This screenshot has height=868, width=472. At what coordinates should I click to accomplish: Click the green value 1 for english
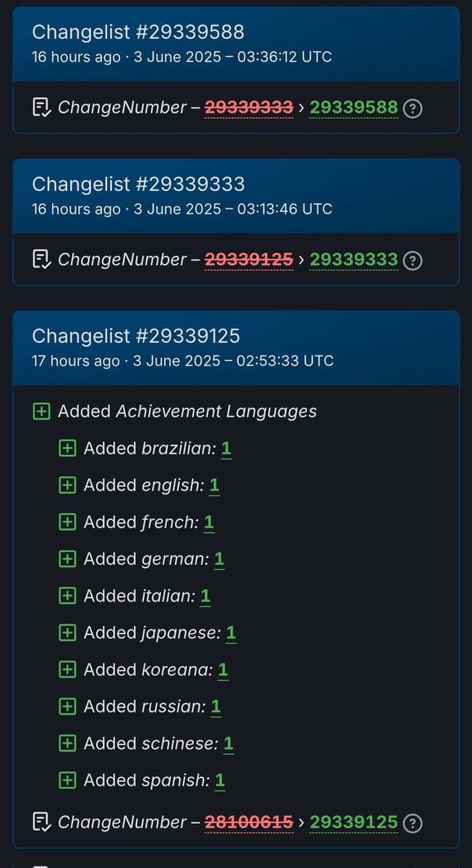[x=214, y=485]
